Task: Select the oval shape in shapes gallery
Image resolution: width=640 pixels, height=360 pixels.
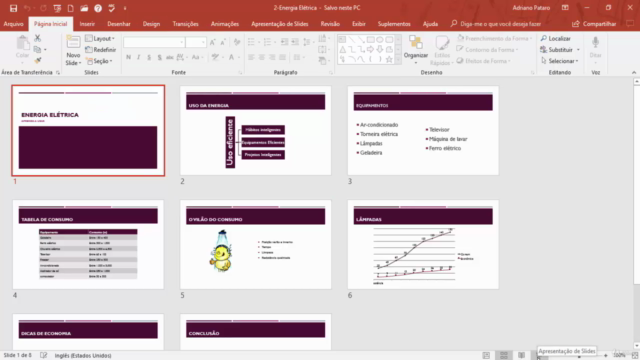Action: click(380, 40)
